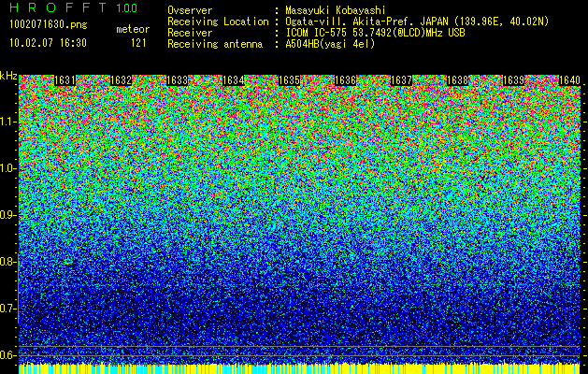
Task: Click the 1640 time marker
Action: pos(569,80)
